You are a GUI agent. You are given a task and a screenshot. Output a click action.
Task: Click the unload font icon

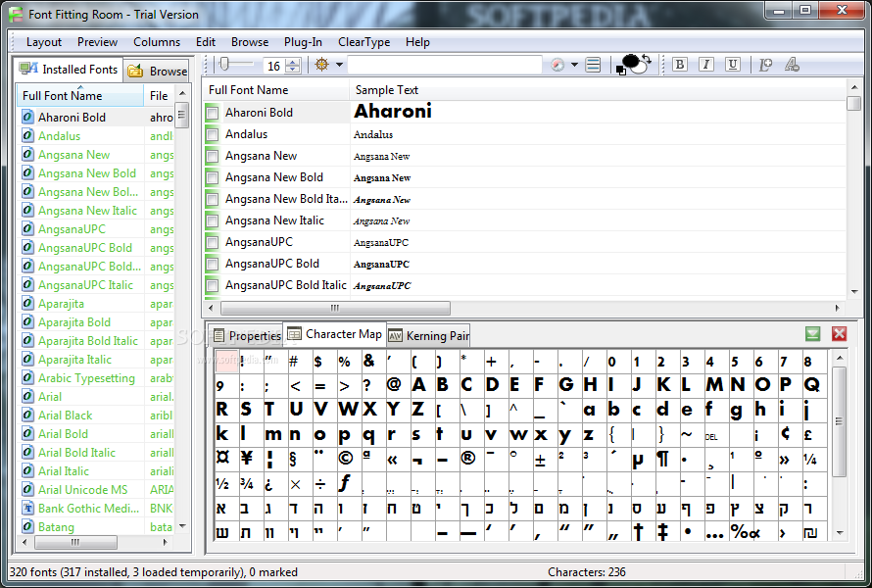(792, 65)
